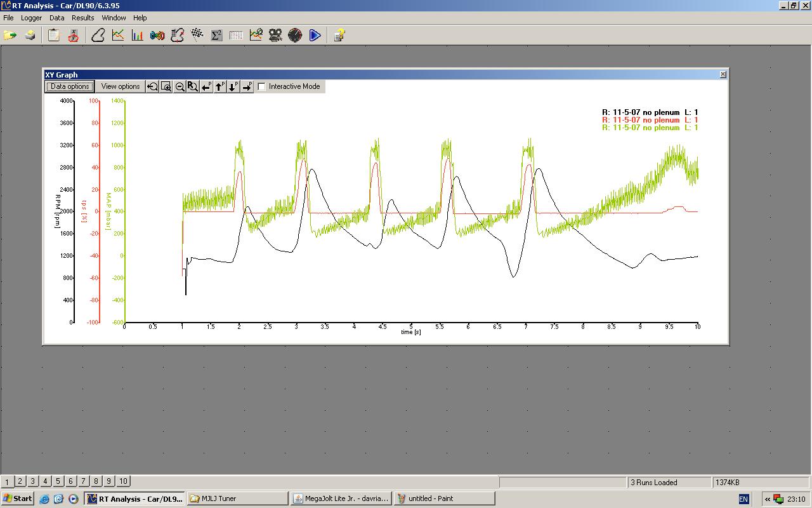Open the bar chart histogram icon
This screenshot has width=812, height=508.
click(x=138, y=36)
